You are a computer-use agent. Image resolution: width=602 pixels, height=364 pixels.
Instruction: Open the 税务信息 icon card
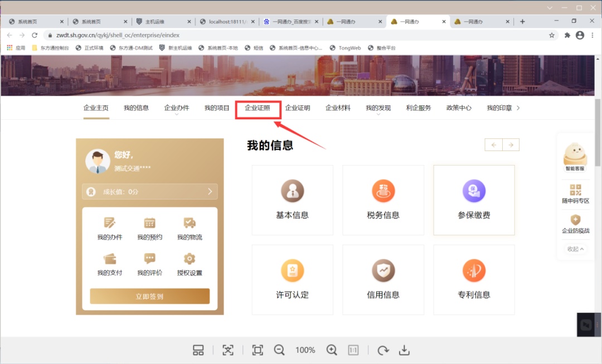(x=383, y=192)
